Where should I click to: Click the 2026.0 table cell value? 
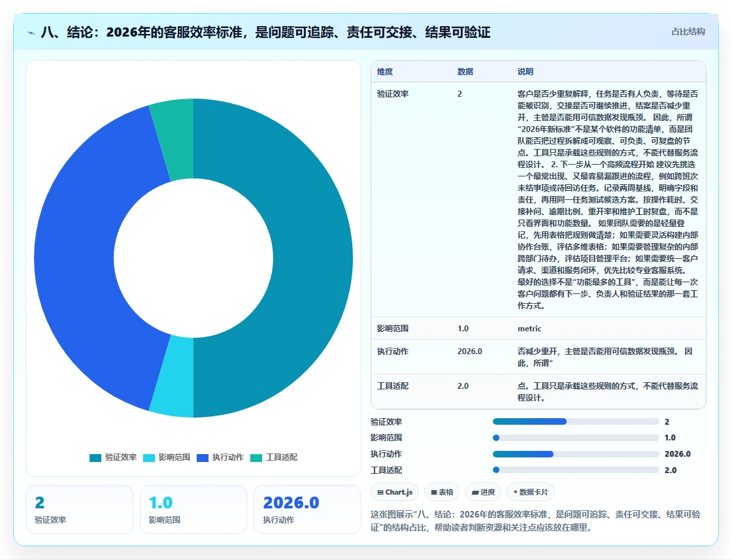click(x=470, y=352)
